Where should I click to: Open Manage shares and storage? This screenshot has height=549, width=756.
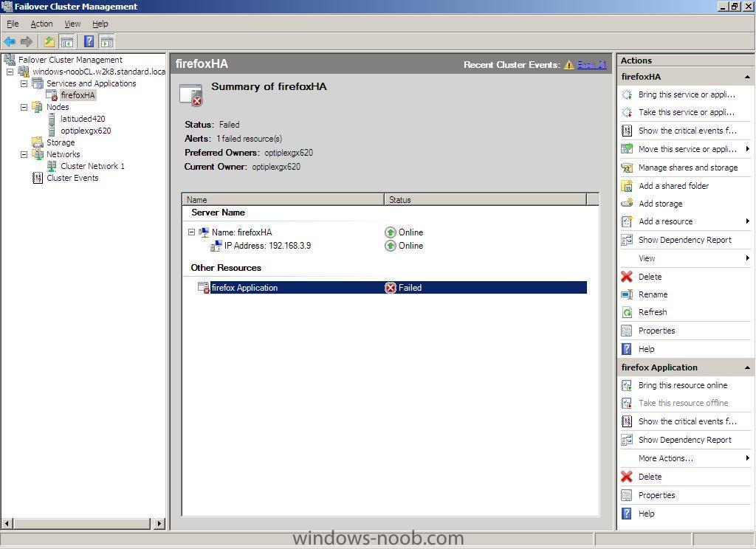pyautogui.click(x=688, y=168)
